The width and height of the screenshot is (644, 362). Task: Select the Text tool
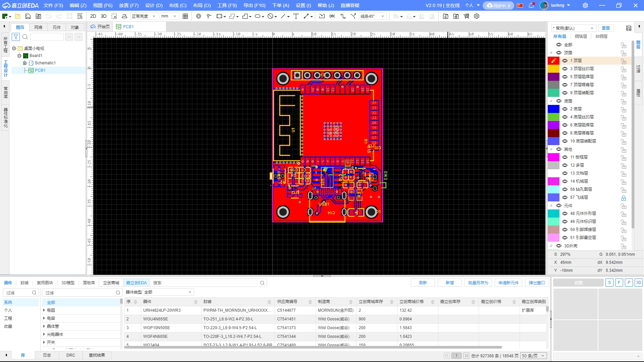click(x=296, y=16)
